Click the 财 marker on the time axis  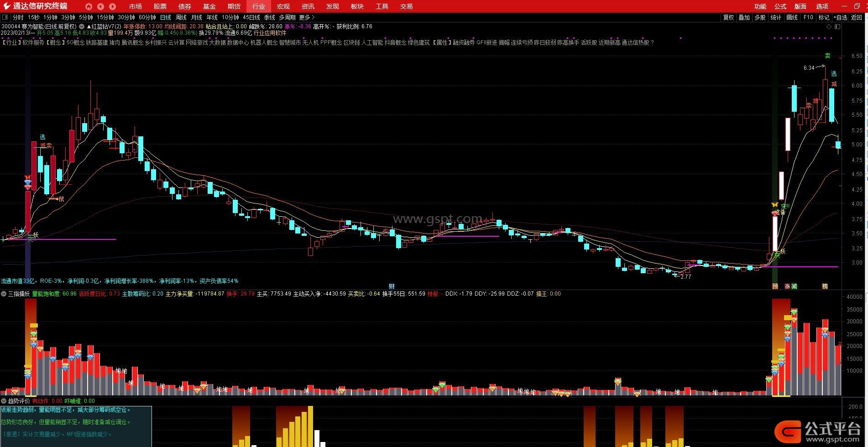pos(392,286)
